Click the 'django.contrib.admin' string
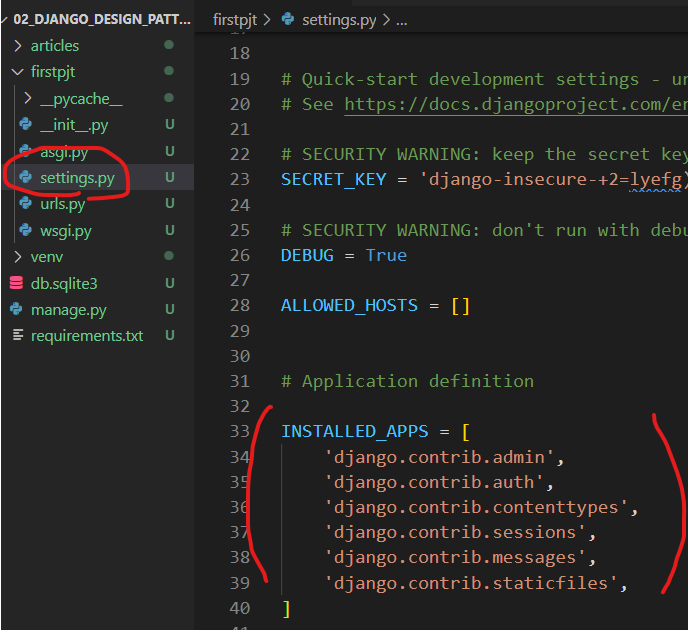 coord(440,458)
